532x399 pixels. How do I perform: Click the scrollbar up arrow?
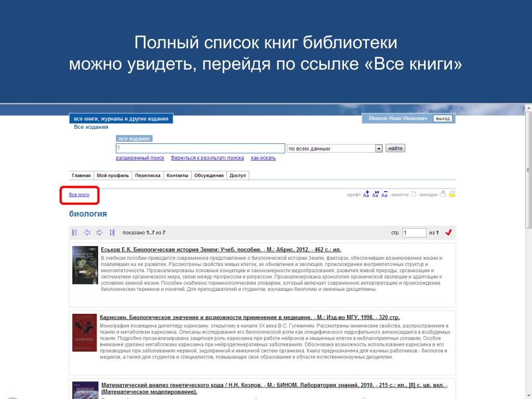pyautogui.click(x=528, y=108)
